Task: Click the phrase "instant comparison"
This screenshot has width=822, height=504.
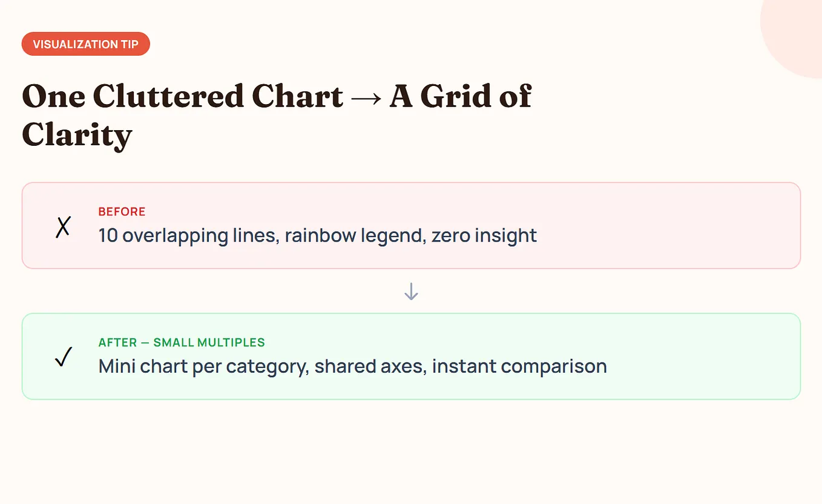Action: pyautogui.click(x=519, y=366)
